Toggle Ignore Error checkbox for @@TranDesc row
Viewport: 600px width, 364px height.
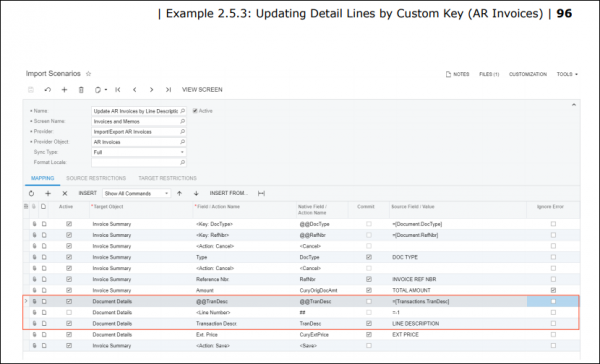pyautogui.click(x=553, y=302)
